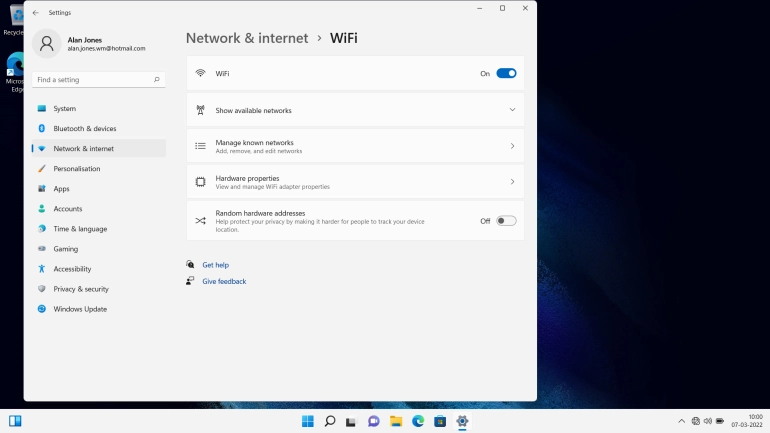770x433 pixels.
Task: Click the Give feedback link
Action: 224,282
